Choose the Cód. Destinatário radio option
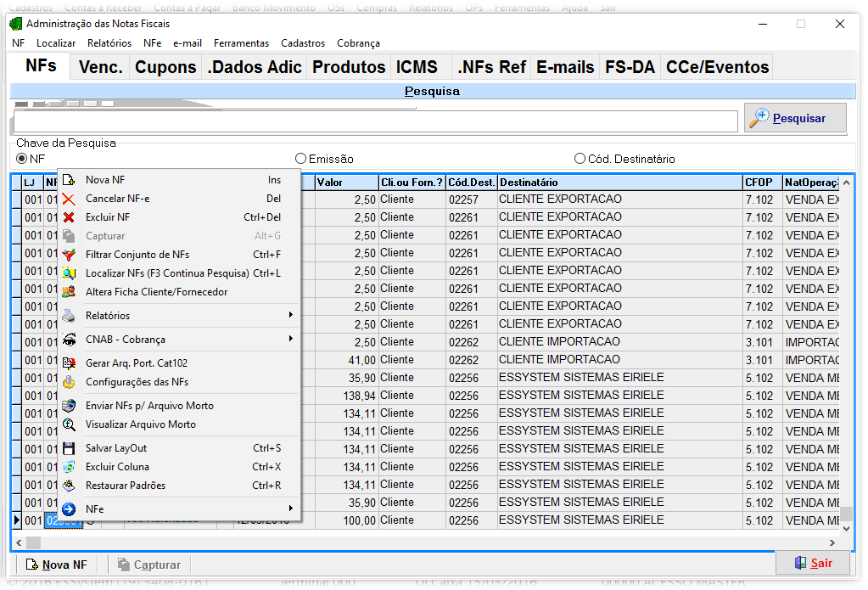Screen dimensions: 868x590 point(580,159)
